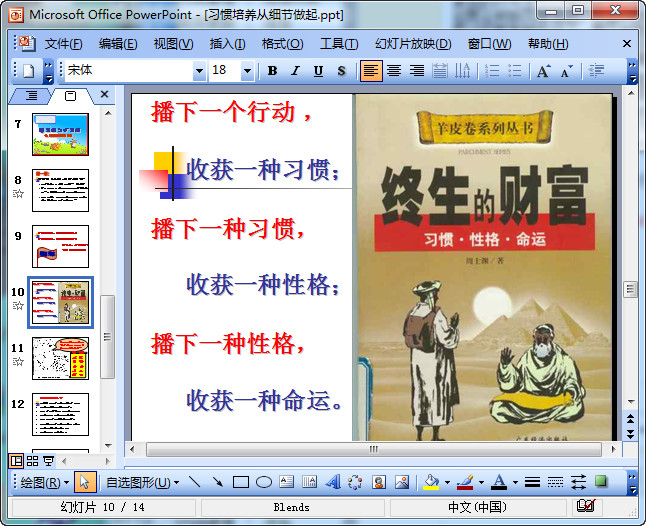
Task: Select slide 11 thumbnail
Action: 61,358
